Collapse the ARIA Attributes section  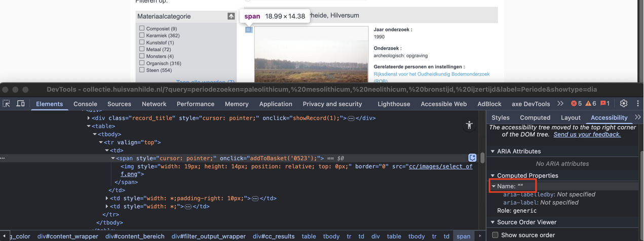click(x=493, y=151)
